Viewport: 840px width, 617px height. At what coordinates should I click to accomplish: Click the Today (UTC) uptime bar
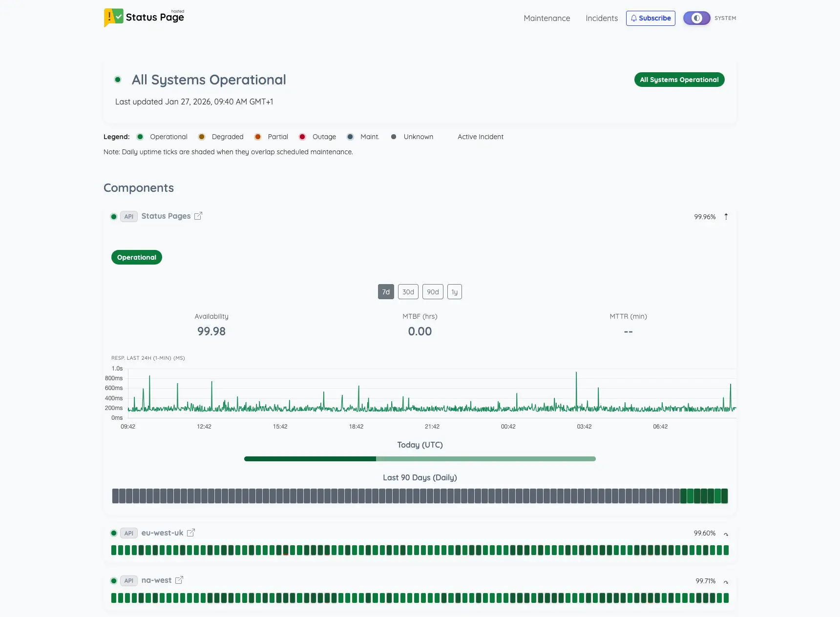click(x=420, y=459)
